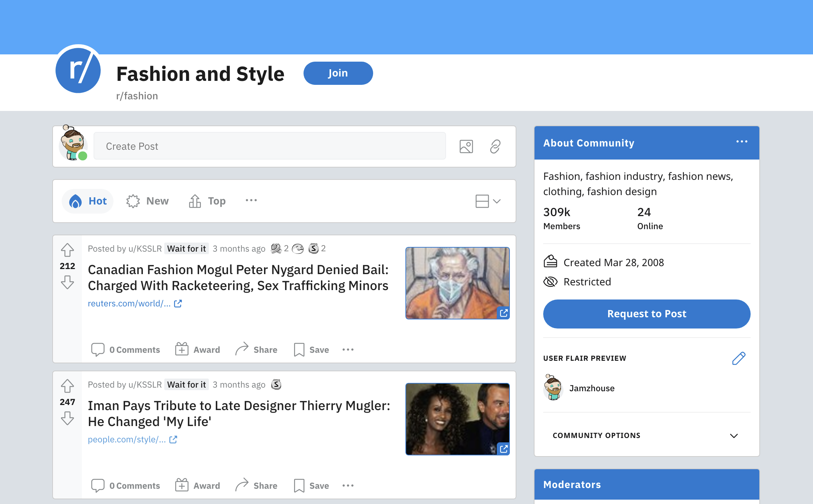813x504 pixels.
Task: Downvote the Iman Thierry Mugler post
Action: click(67, 419)
